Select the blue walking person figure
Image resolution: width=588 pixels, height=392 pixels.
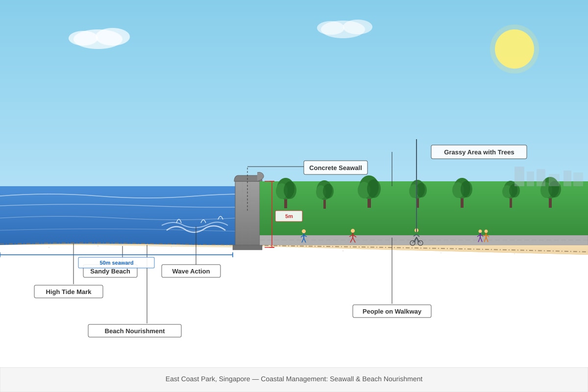(x=304, y=236)
